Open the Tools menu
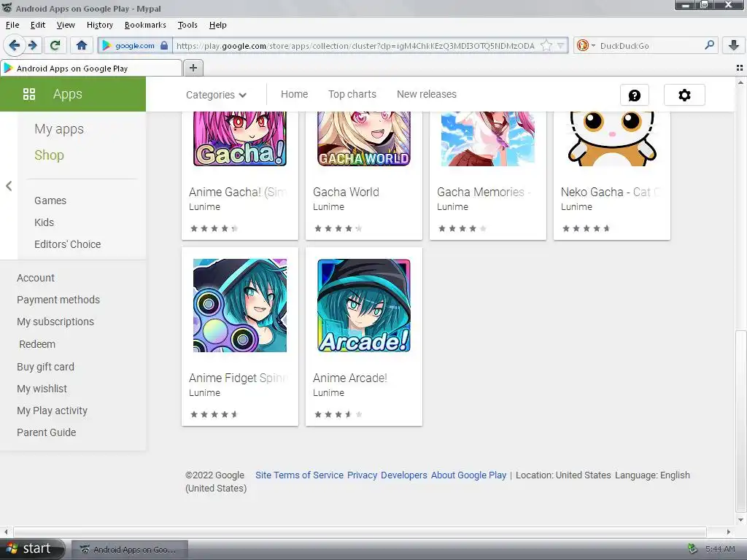 coord(187,25)
